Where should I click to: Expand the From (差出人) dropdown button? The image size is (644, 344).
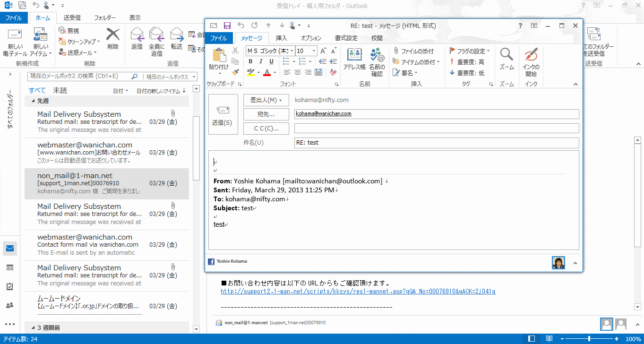266,100
